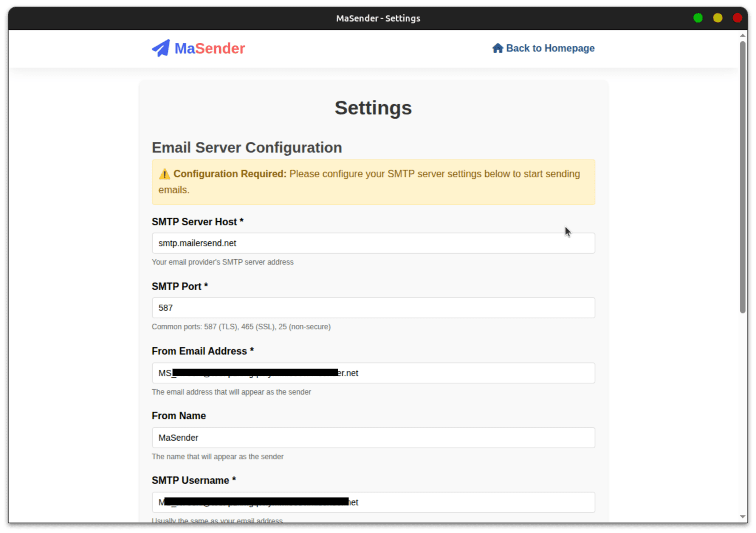This screenshot has height=533, width=756.
Task: Go Back to Homepage via the link
Action: tap(544, 48)
